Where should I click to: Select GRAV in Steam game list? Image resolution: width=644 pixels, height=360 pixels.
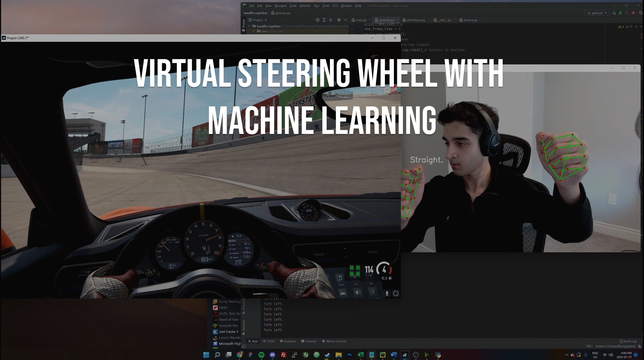click(226, 308)
